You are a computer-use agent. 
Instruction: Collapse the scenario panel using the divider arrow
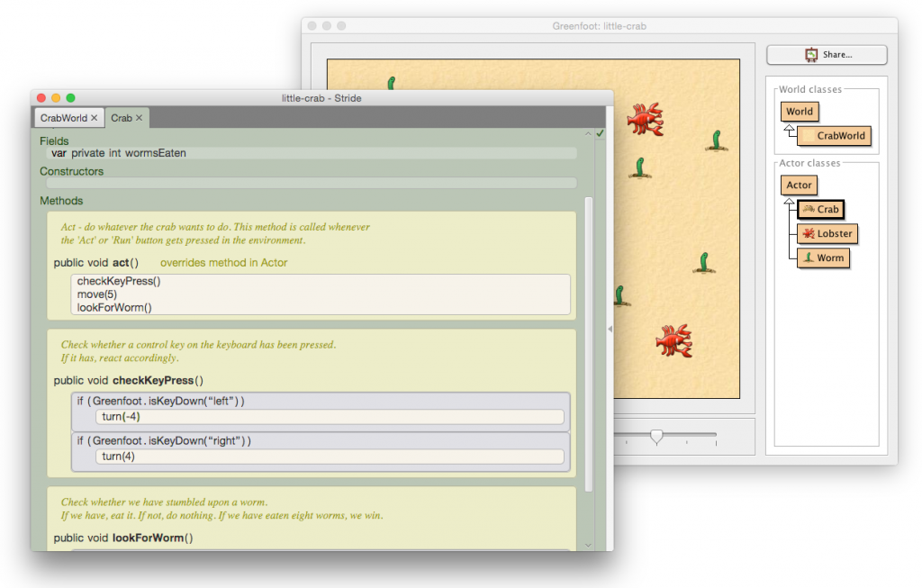(x=611, y=329)
